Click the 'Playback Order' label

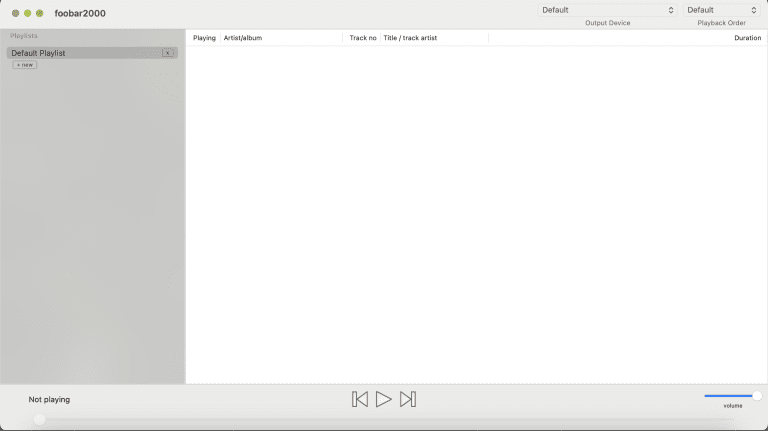[x=721, y=23]
